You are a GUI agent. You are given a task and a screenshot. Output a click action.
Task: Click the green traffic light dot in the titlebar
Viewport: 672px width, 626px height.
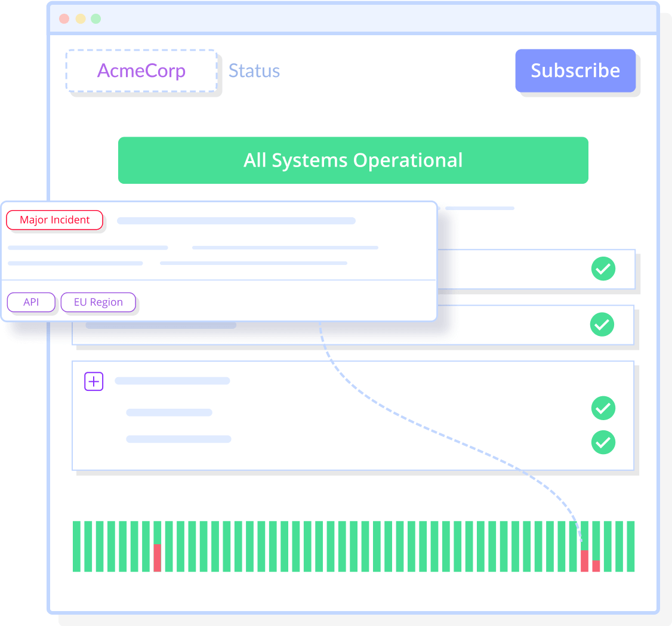(95, 18)
